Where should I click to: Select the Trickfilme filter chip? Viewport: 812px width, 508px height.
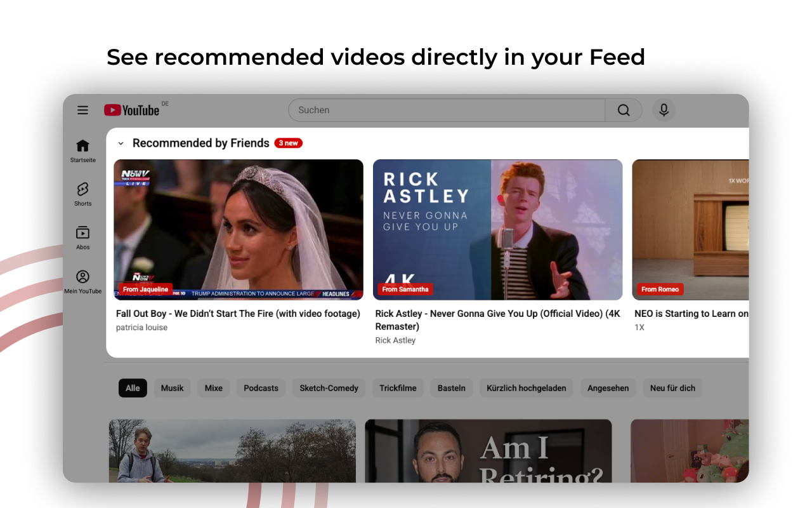[398, 388]
